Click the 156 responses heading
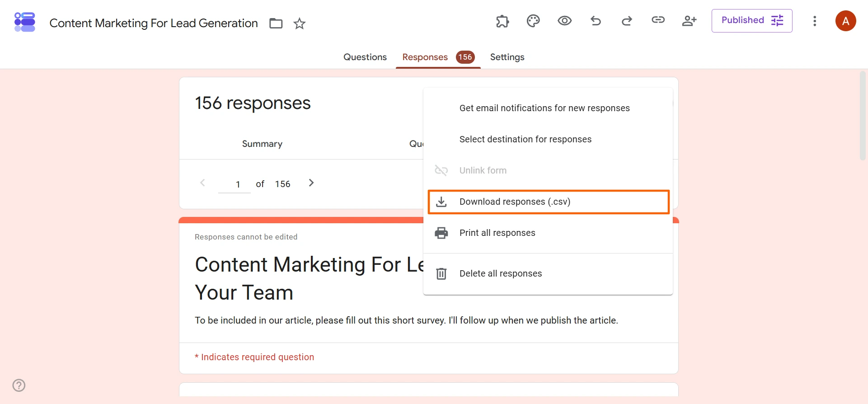Viewport: 868px width, 404px height. [253, 103]
